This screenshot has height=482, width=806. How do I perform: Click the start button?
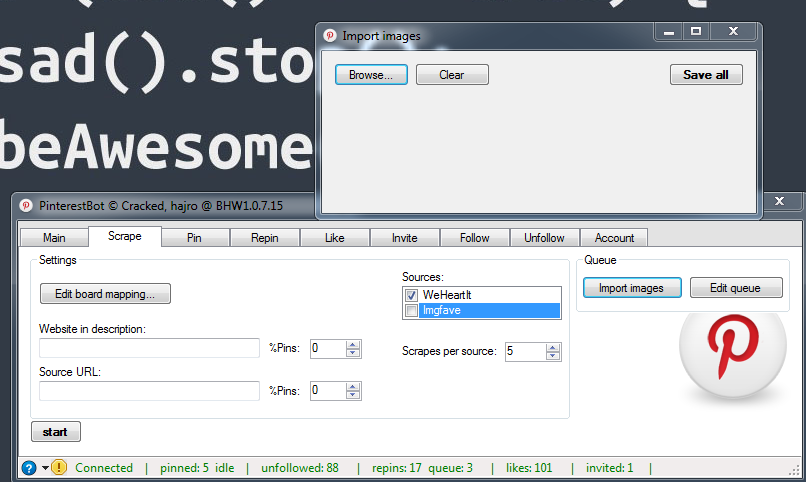[56, 432]
